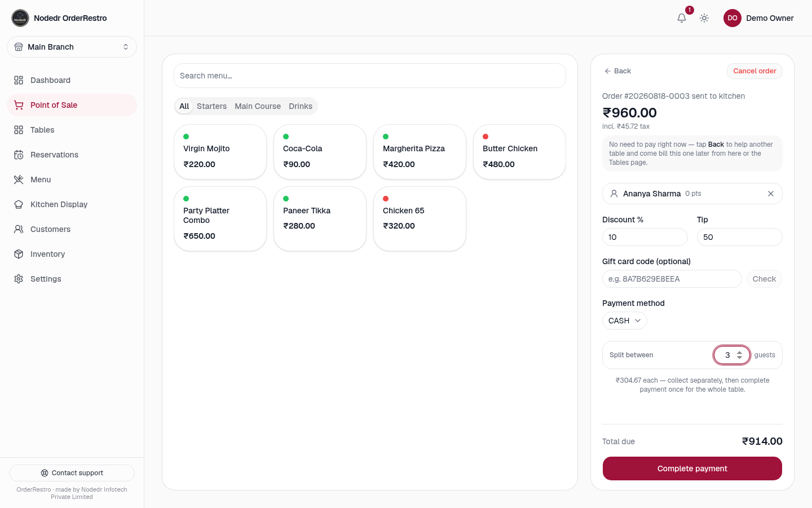
Task: Add Virgin Mojito to the order
Action: click(x=220, y=152)
